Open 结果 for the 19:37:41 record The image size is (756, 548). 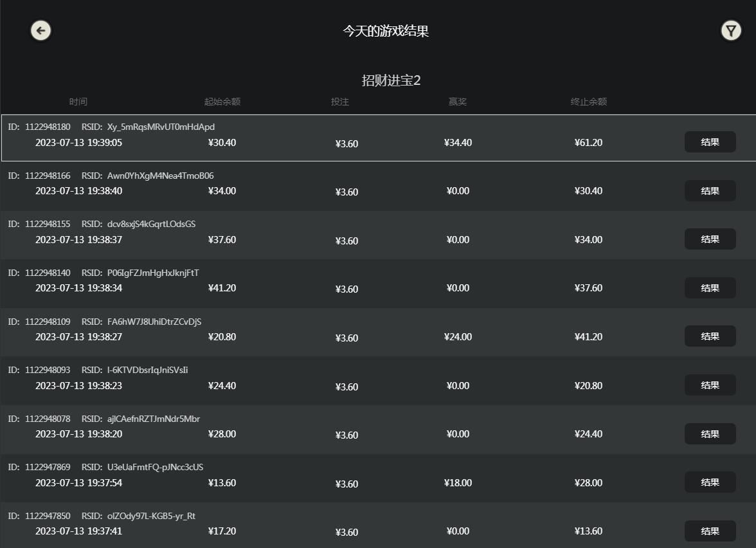point(710,531)
